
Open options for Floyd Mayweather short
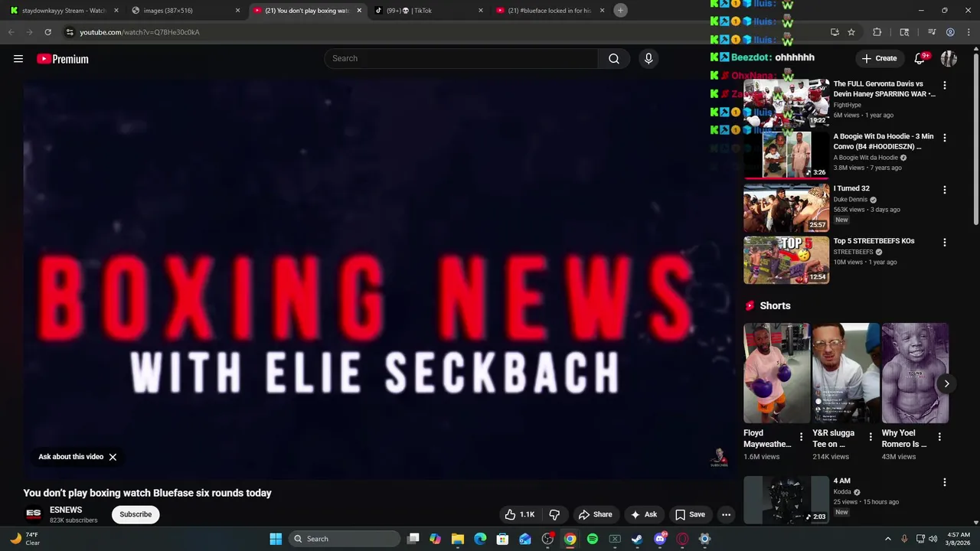(802, 436)
